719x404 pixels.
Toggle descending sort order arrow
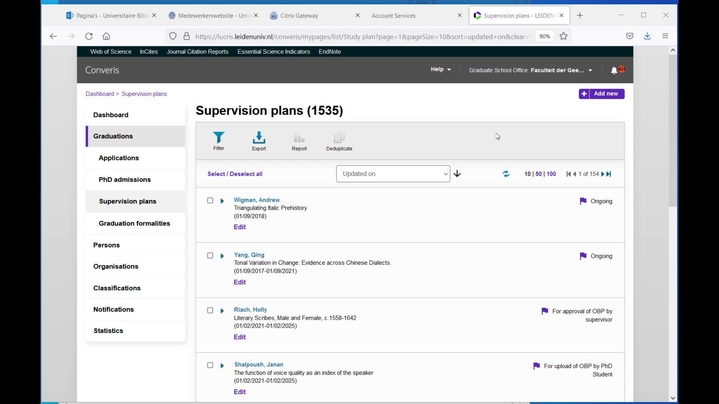coord(457,174)
